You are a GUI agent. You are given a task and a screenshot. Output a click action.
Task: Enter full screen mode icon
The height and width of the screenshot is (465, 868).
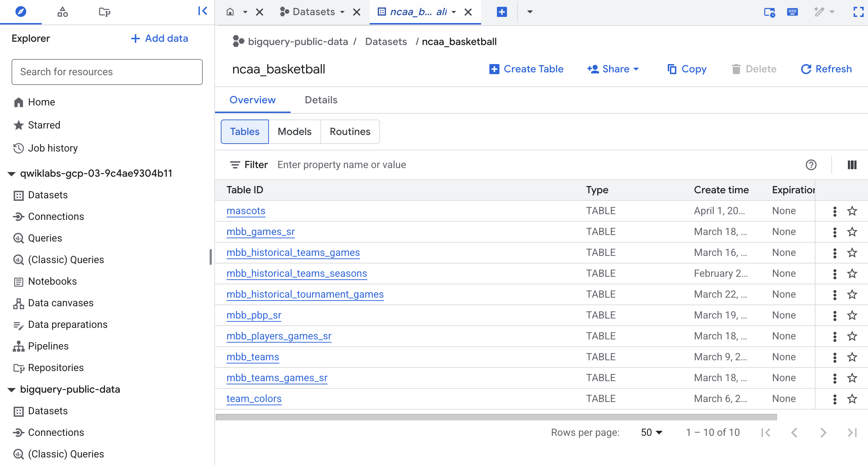pos(858,12)
